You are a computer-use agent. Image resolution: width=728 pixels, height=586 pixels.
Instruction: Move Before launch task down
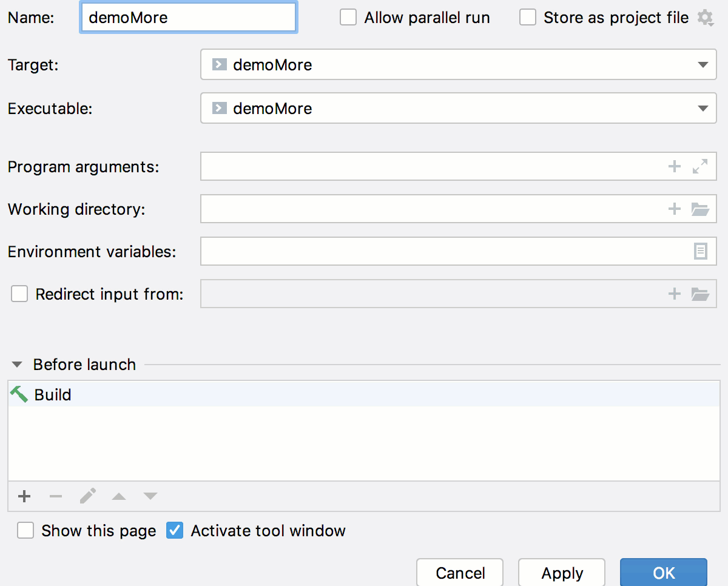coord(150,497)
